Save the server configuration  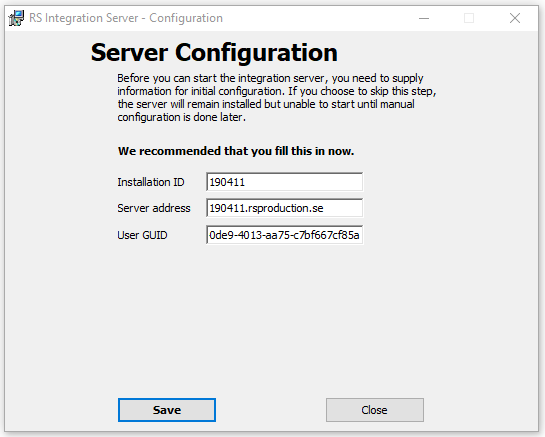click(x=167, y=410)
